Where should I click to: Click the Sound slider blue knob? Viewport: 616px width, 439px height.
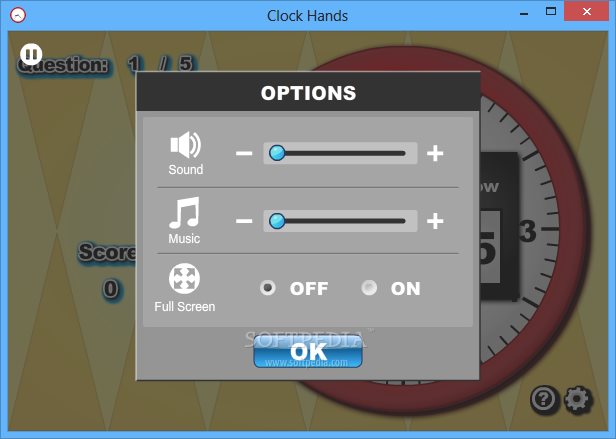pyautogui.click(x=277, y=153)
